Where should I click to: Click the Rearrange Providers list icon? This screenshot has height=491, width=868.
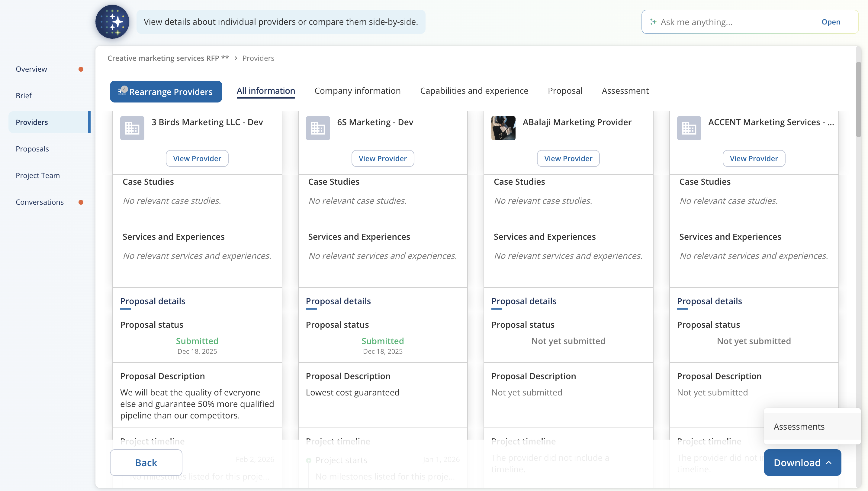click(x=122, y=91)
